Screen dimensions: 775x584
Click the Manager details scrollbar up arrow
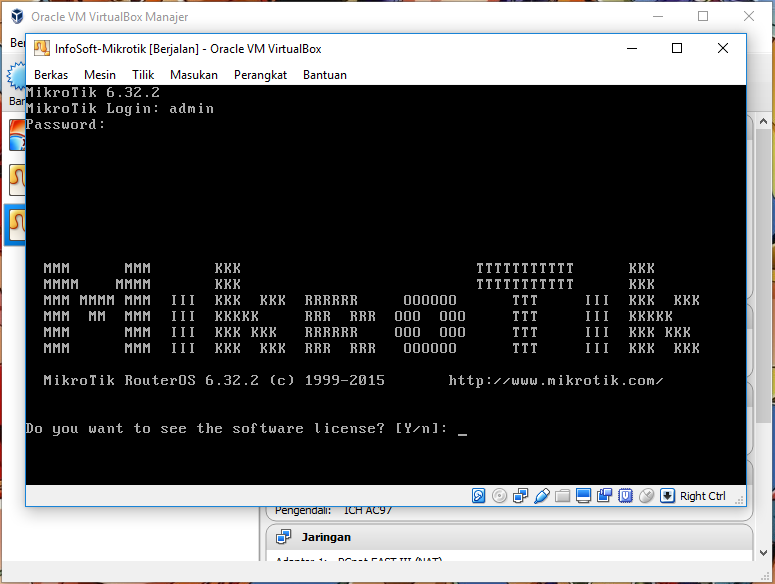tap(763, 122)
